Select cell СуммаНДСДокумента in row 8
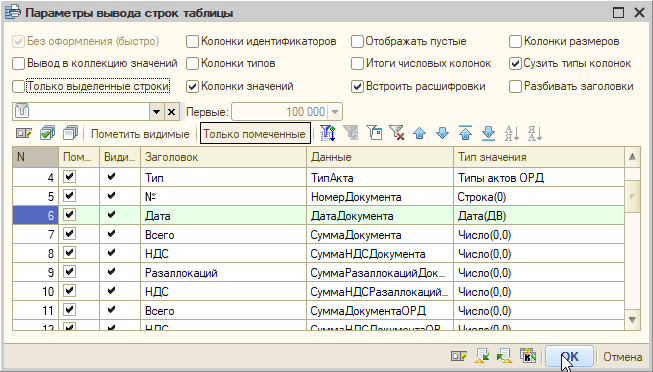The width and height of the screenshot is (653, 372). pyautogui.click(x=380, y=254)
